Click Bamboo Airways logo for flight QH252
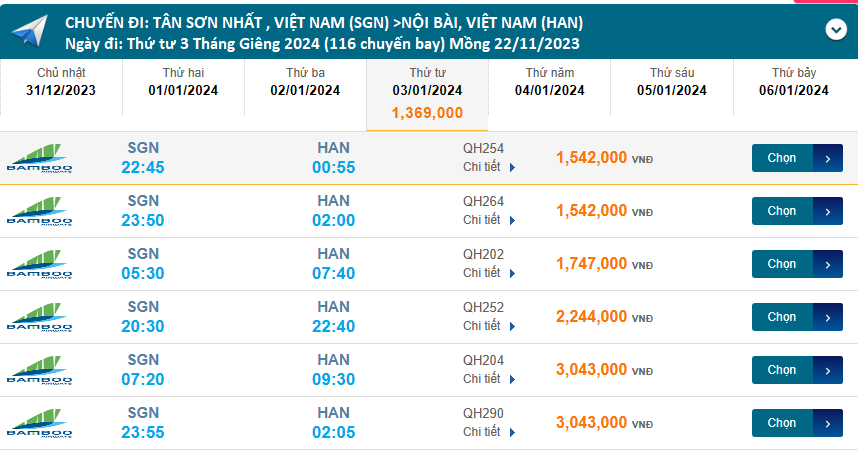The width and height of the screenshot is (858, 454). pyautogui.click(x=40, y=317)
